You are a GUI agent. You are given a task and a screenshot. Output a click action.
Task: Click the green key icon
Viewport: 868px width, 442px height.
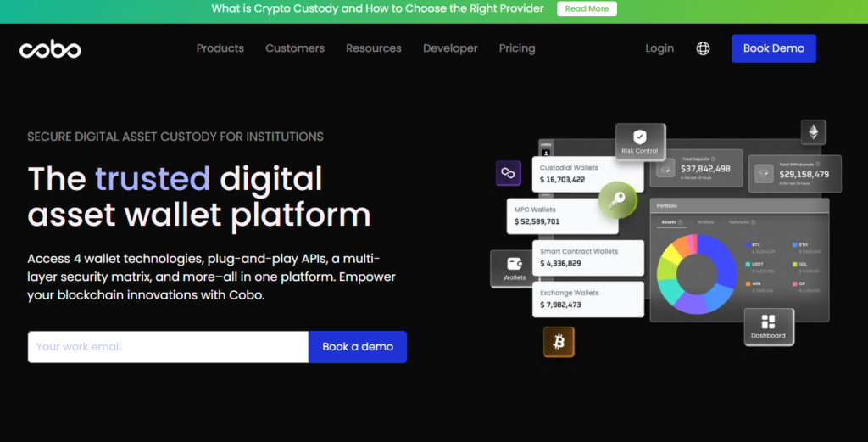click(618, 199)
